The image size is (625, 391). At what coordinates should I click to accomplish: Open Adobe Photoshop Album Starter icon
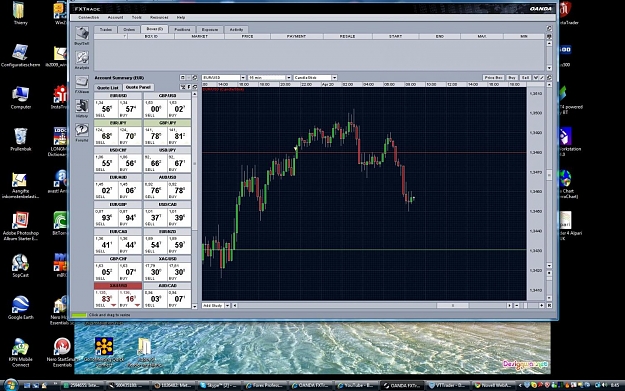[20, 226]
